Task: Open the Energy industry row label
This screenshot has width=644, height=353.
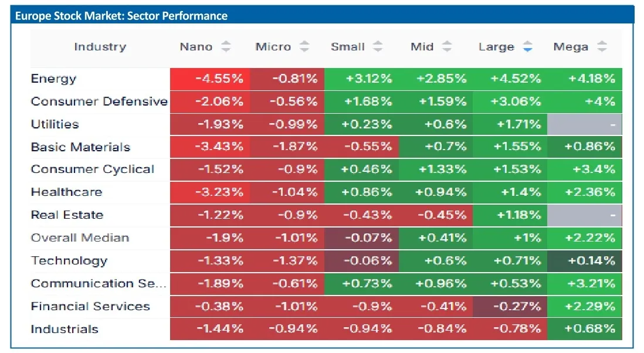Action: tap(53, 79)
